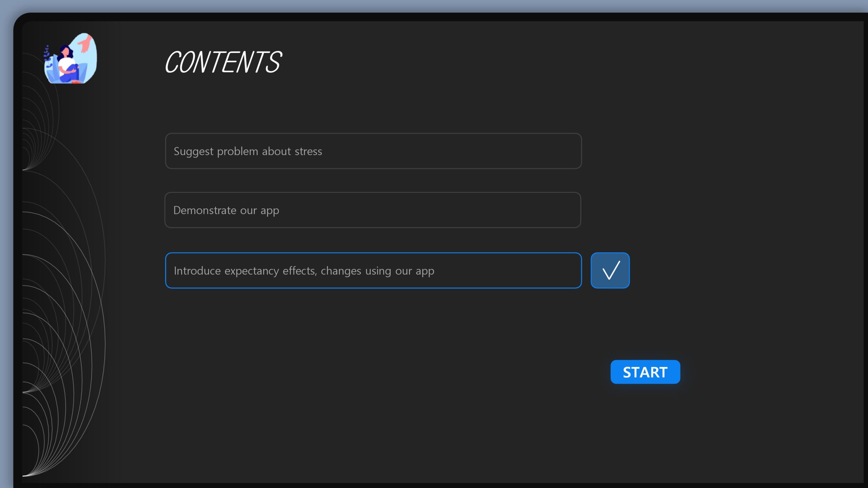The width and height of the screenshot is (868, 488).
Task: Click the CONTENTS heading
Action: coord(223,62)
